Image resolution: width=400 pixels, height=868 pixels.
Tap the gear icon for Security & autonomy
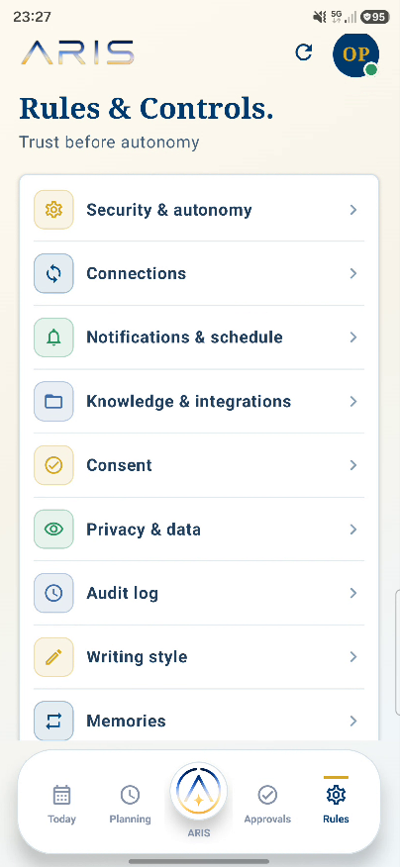53,210
